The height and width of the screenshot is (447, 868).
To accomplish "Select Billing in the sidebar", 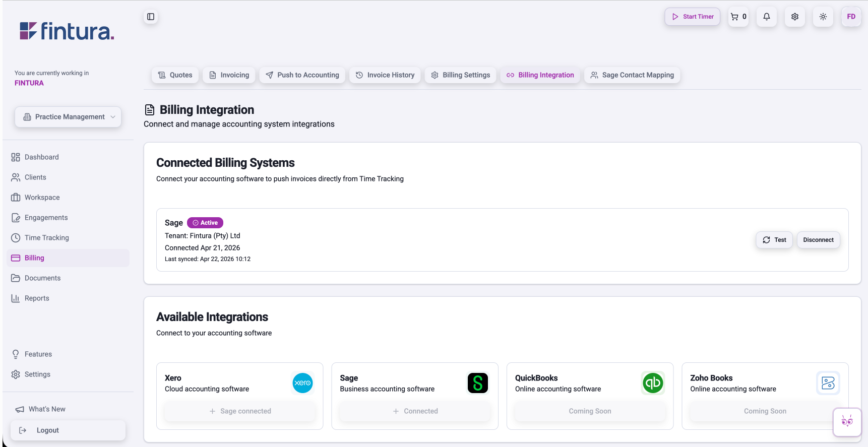I will click(x=68, y=258).
